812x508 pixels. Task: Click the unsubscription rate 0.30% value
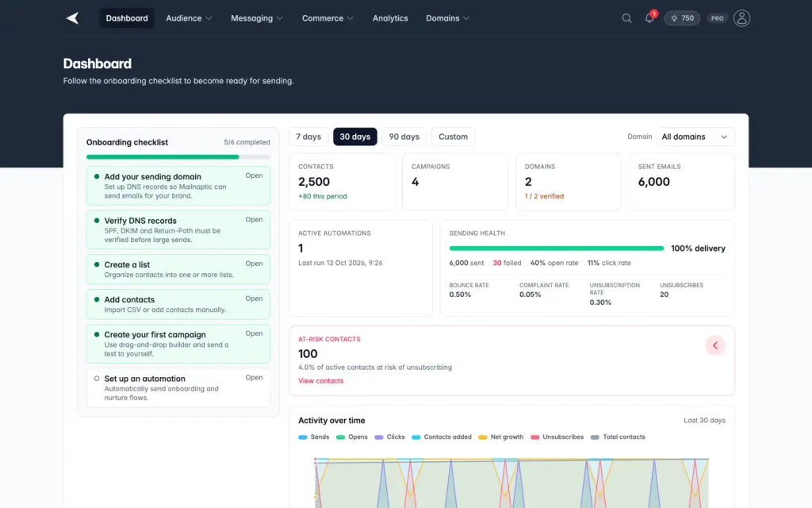600,302
